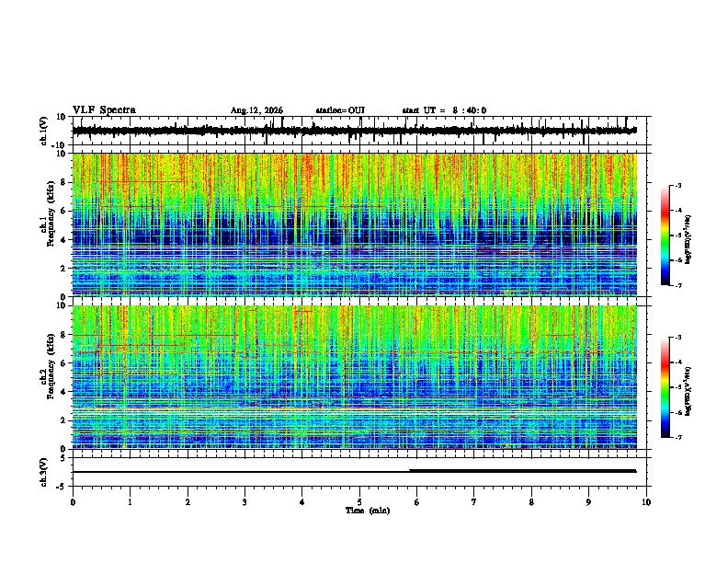Click the "2" kHz tick of ch.2 spectrogram
The width and height of the screenshot is (728, 563).
point(63,420)
